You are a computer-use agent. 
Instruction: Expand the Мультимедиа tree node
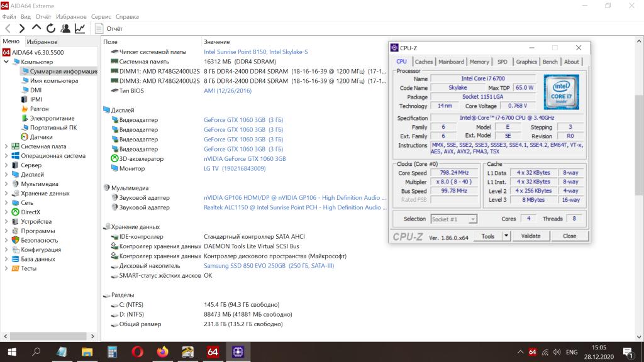point(6,184)
